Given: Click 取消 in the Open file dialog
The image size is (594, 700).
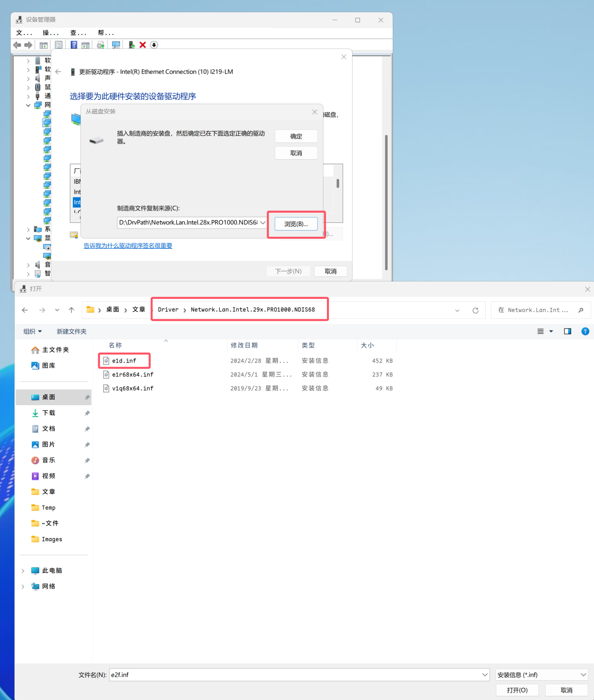Looking at the screenshot, I should click(566, 690).
